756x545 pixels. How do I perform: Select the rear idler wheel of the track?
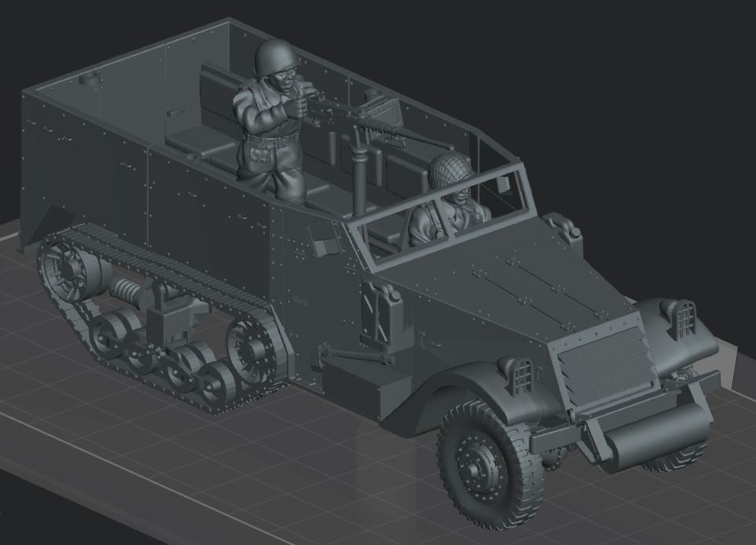(x=69, y=268)
